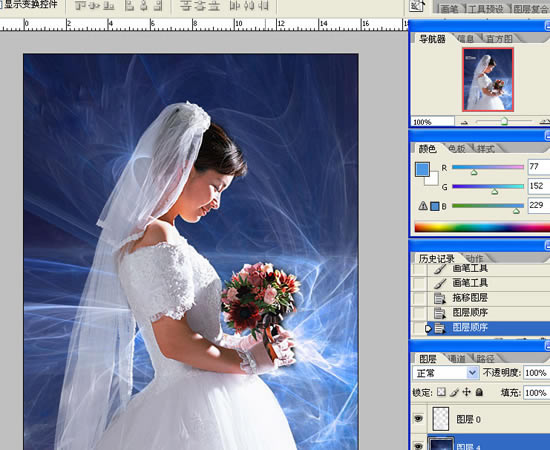Click the file browser icon in options bar
This screenshot has width=550, height=450.
coord(417,6)
